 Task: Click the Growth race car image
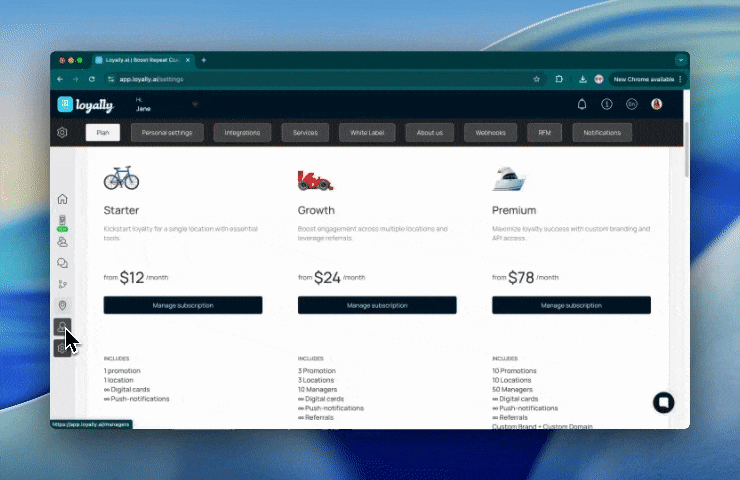pyautogui.click(x=315, y=181)
